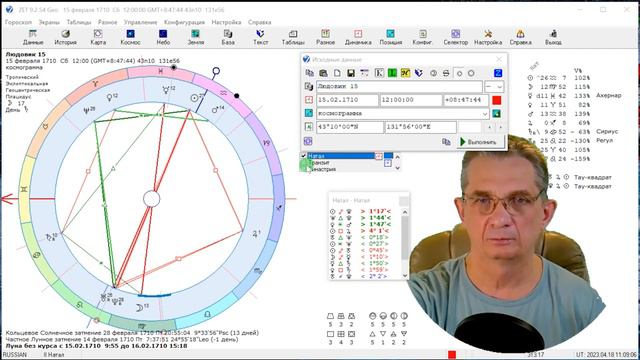The height and width of the screenshot is (360, 640).
Task: Open the Данные toolbar icon
Action: pos(33,37)
